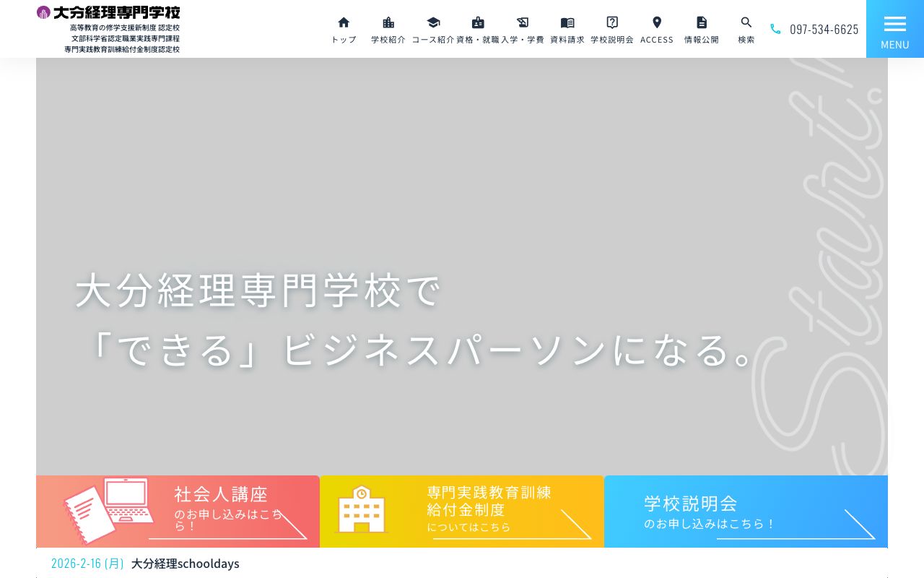This screenshot has height=578, width=924.
Task: Open the 大分経理schooldays news entry
Action: [185, 563]
